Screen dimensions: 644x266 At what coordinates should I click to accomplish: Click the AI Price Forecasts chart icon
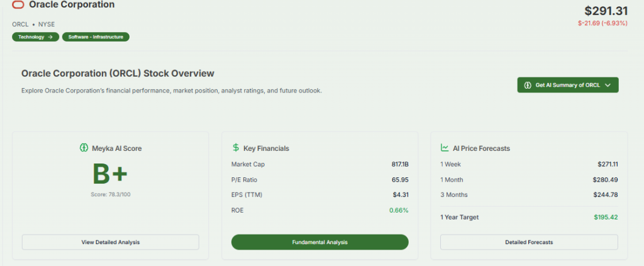(445, 148)
